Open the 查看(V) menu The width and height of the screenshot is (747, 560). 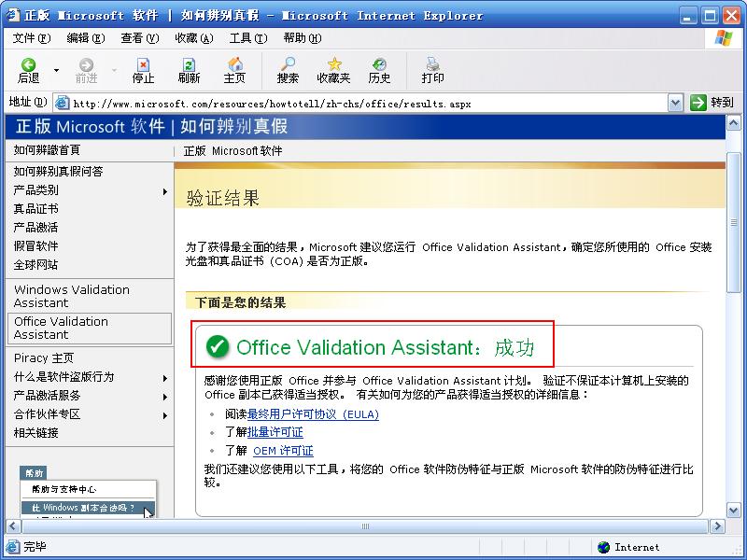(139, 38)
